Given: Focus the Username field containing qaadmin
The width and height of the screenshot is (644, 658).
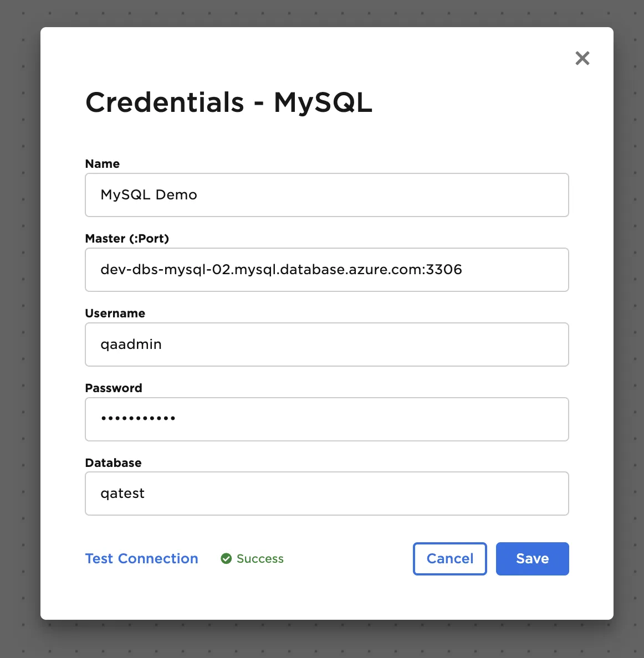Looking at the screenshot, I should [x=326, y=345].
